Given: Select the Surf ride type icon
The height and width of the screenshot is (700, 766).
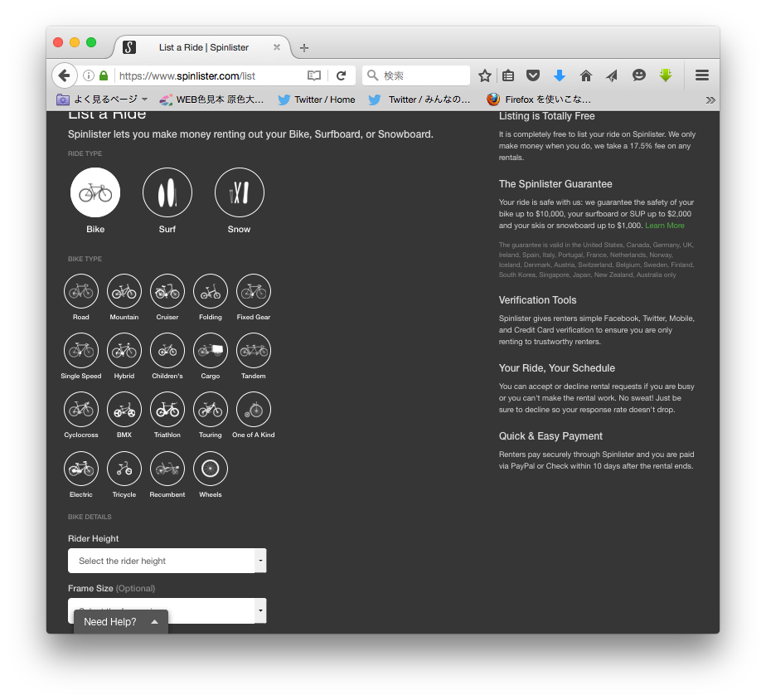Looking at the screenshot, I should click(x=167, y=192).
